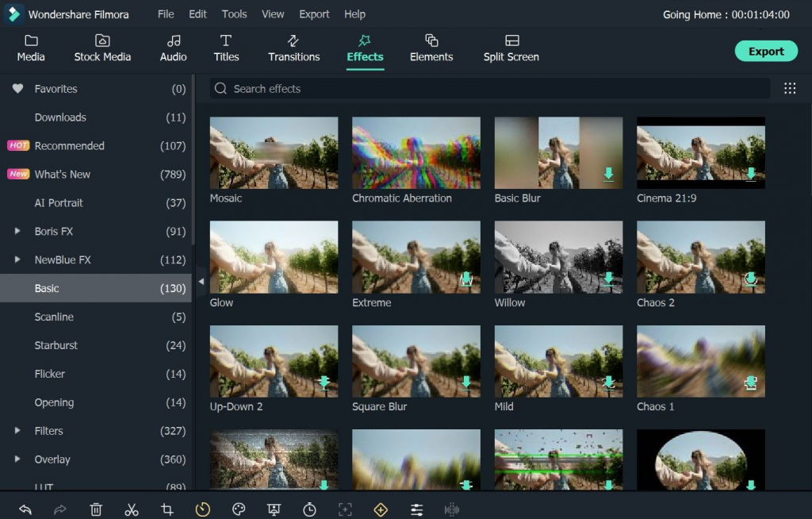The width and height of the screenshot is (812, 519).
Task: Open the adjustment sliders icon
Action: click(416, 509)
